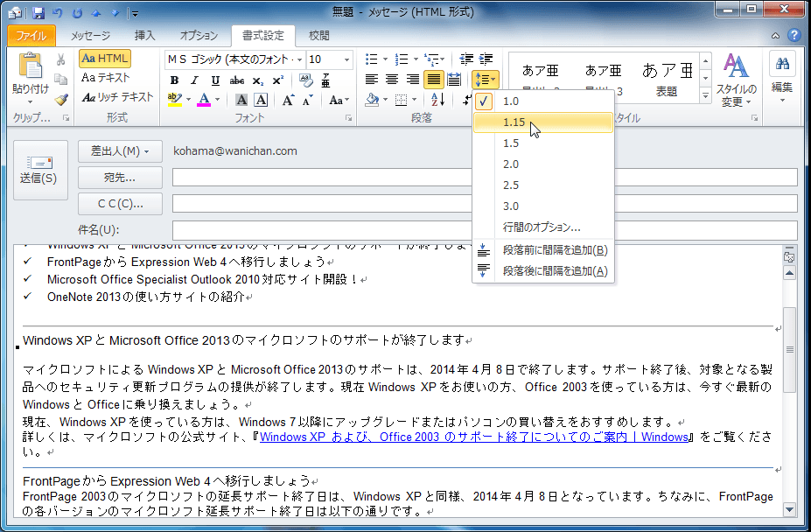The width and height of the screenshot is (811, 532).
Task: Choose 1.5 line spacing
Action: coord(543,143)
